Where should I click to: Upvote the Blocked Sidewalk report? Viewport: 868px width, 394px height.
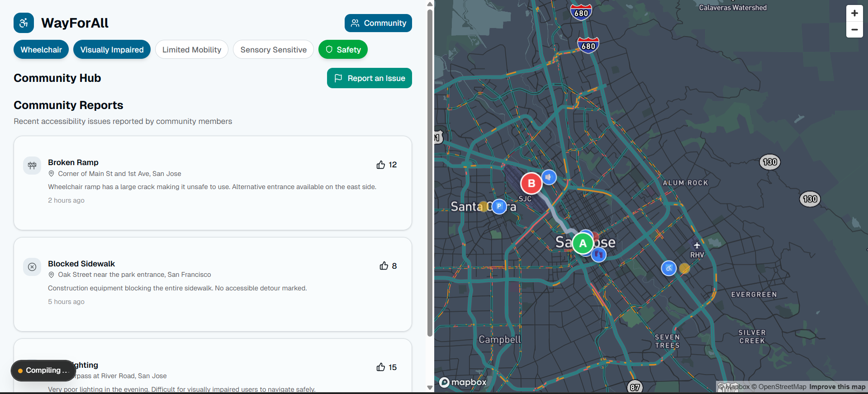388,266
